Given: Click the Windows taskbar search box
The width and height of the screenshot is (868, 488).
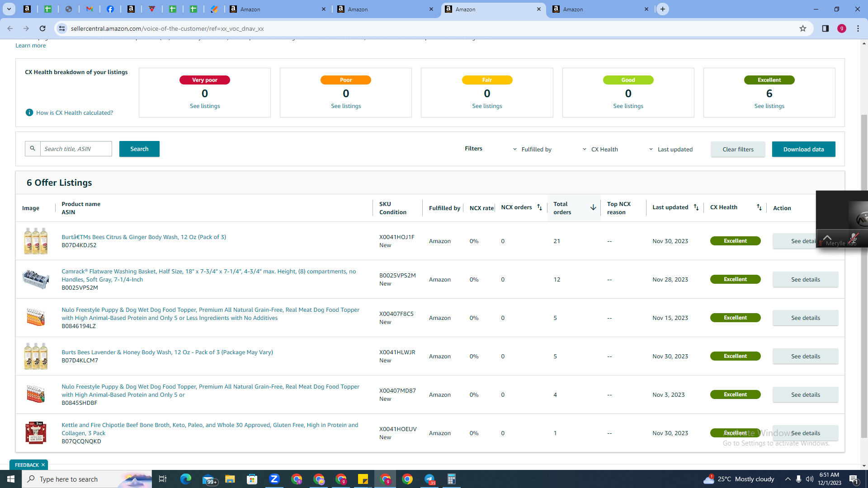Looking at the screenshot, I should coord(87,479).
